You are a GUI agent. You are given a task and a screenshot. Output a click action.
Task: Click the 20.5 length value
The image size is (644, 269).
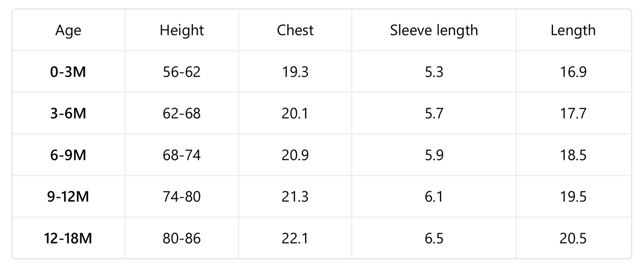pos(573,238)
